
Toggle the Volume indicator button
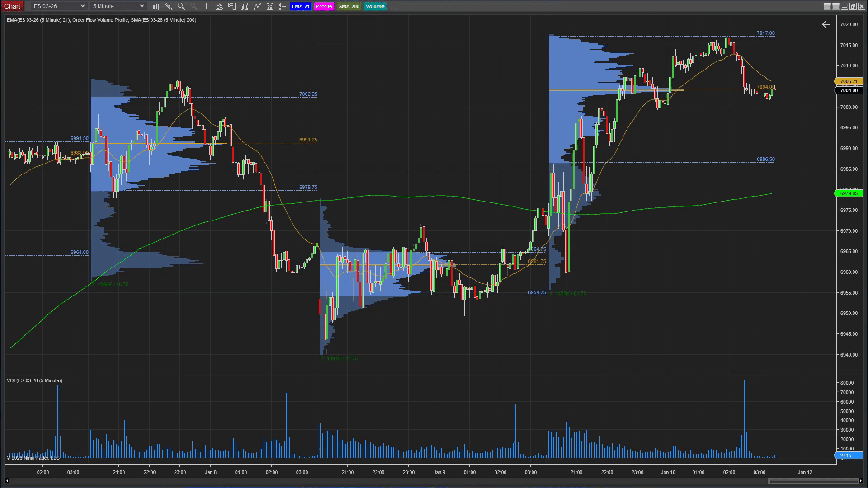[375, 6]
